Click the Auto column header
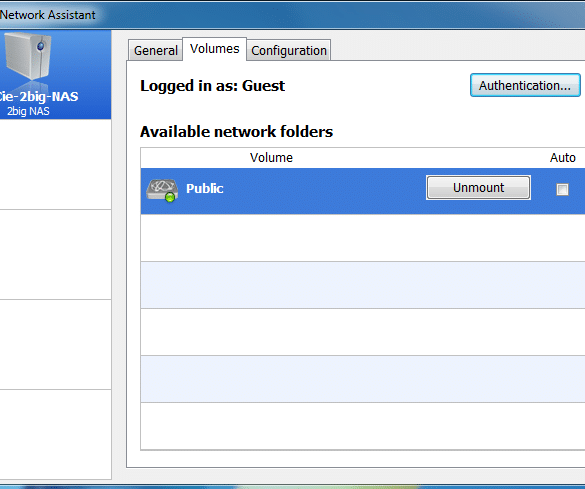Viewport: 585px width, 489px height. click(x=563, y=157)
